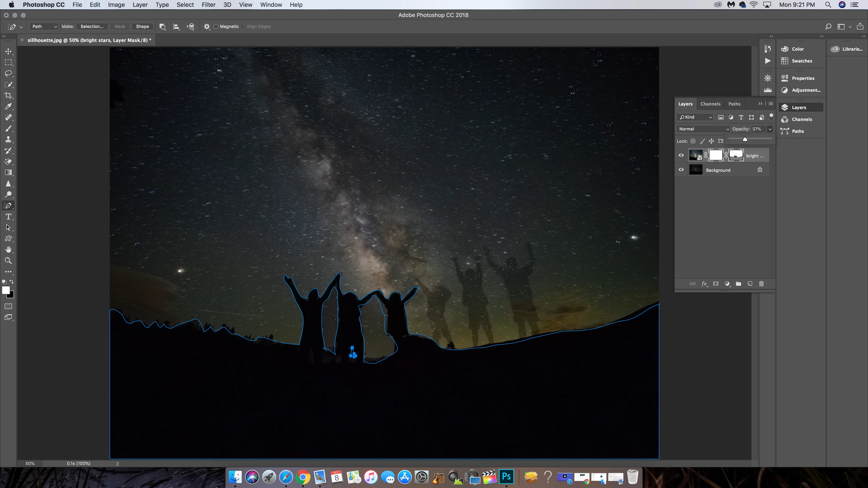The image size is (868, 488).
Task: Create a new group folder icon
Action: [x=738, y=284]
